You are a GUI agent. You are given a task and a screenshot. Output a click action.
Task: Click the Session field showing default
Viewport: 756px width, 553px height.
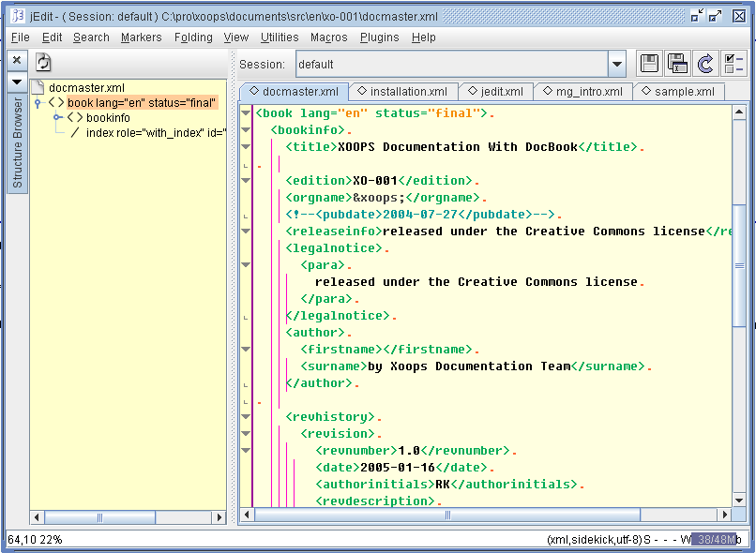(452, 64)
